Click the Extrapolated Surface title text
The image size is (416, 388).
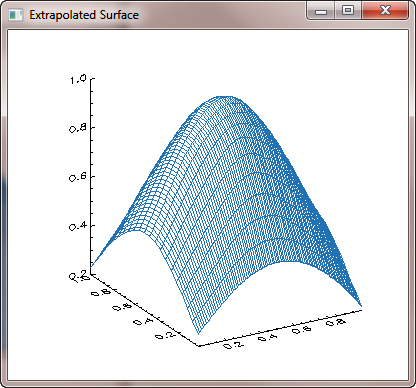84,15
